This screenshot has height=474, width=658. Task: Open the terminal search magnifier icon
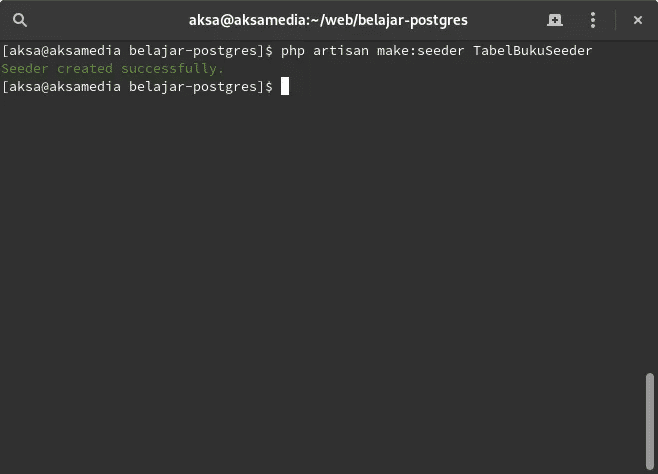20,20
